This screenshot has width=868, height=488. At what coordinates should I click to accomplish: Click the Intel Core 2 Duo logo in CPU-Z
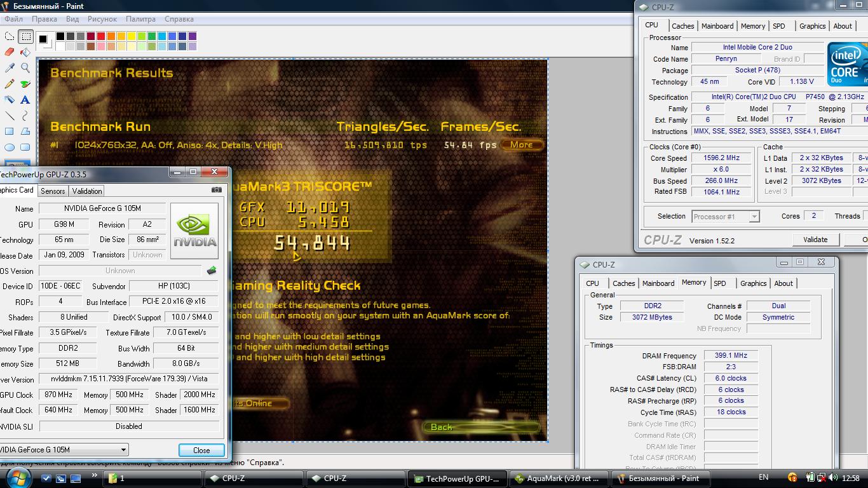click(847, 64)
